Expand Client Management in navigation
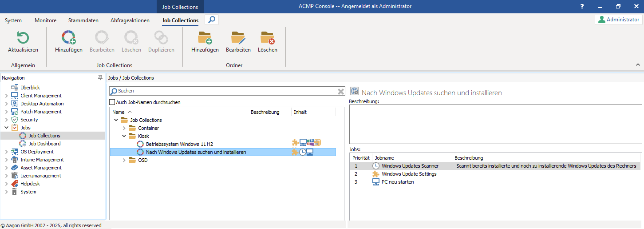Viewport: 644px width, 229px height. coord(6,96)
